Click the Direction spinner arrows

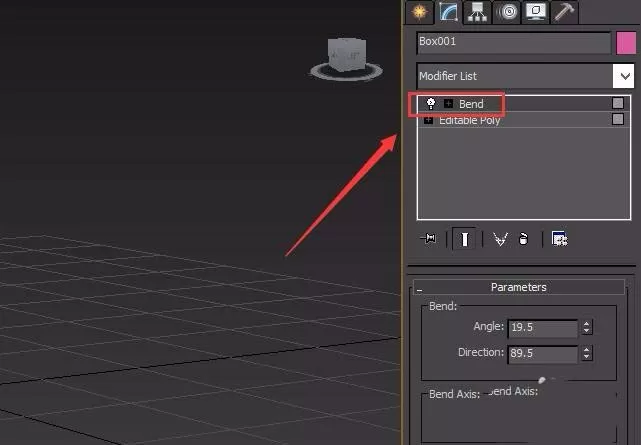point(587,353)
